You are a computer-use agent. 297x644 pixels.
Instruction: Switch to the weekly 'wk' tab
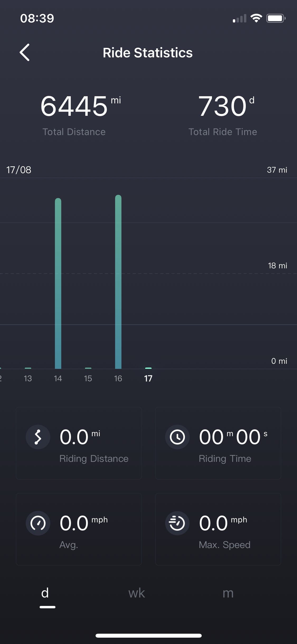(136, 594)
